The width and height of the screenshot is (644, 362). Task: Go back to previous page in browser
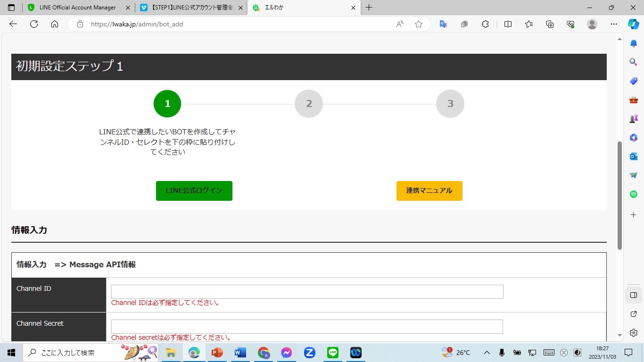coord(13,24)
